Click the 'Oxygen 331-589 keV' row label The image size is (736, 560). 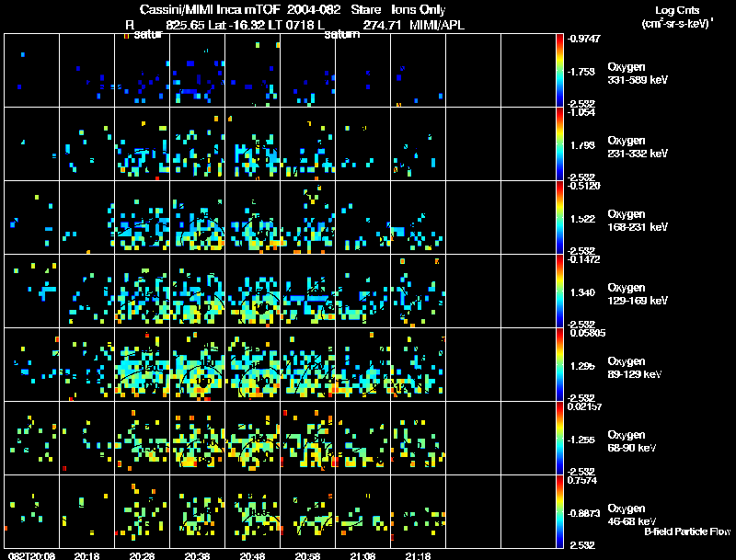[x=638, y=74]
